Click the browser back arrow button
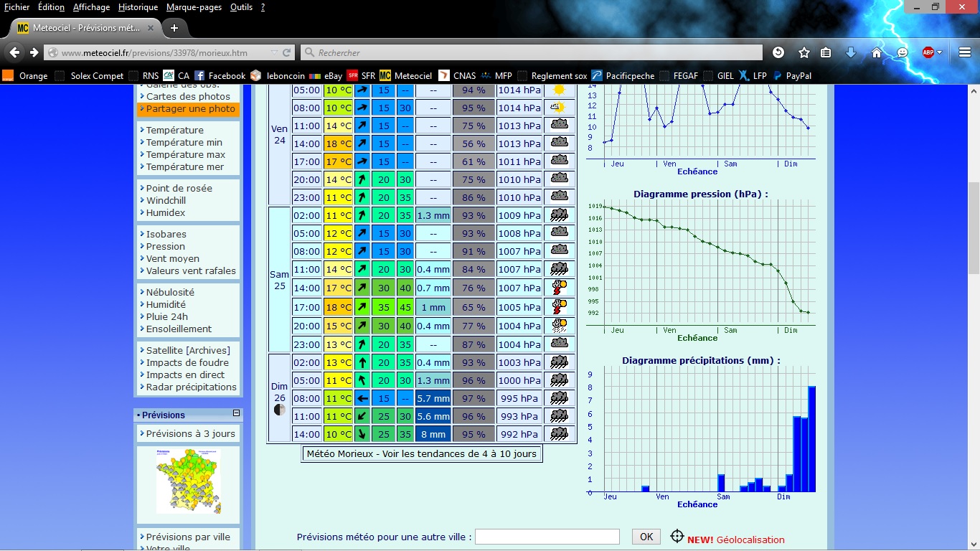The image size is (980, 551). point(14,52)
